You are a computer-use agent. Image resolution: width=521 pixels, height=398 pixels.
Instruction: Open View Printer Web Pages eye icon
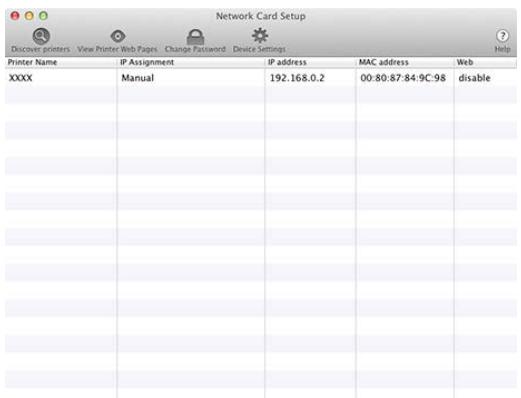click(118, 36)
